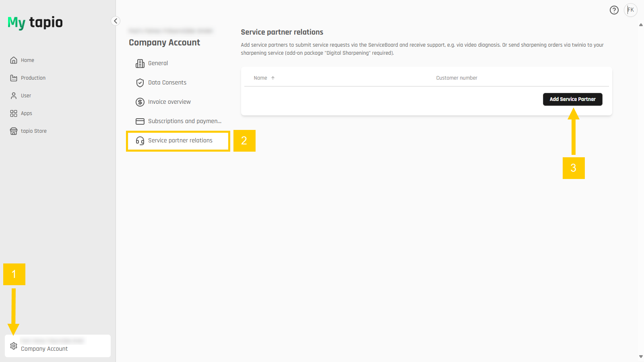Image resolution: width=644 pixels, height=362 pixels.
Task: Open the Company Account card at bottom
Action: pyautogui.click(x=58, y=346)
